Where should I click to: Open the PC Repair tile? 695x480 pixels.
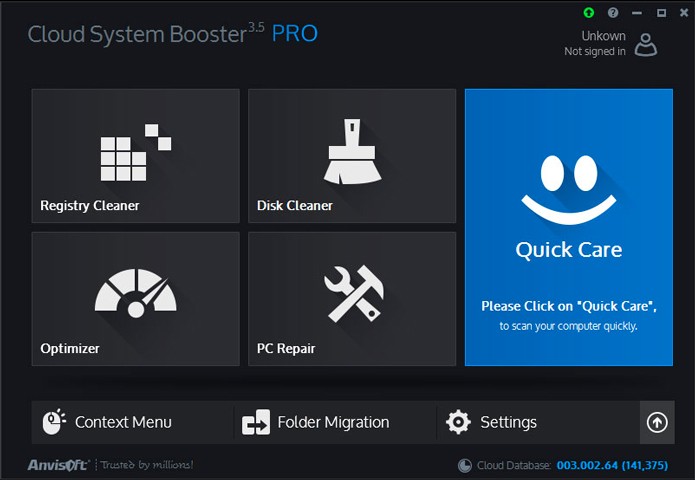tap(352, 299)
